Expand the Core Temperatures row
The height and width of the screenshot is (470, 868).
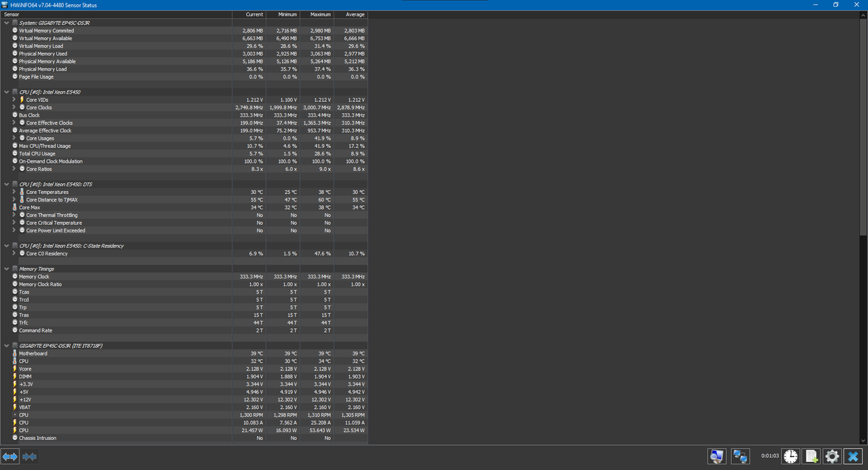(14, 192)
